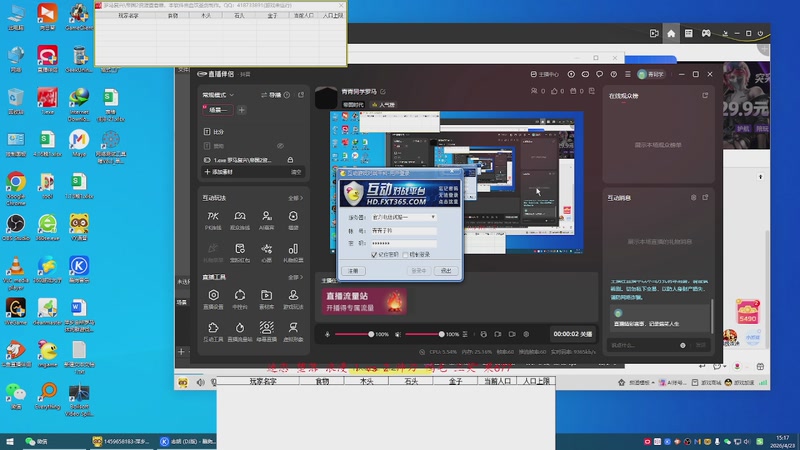Click the 直播流量站 promotional banner
The image size is (800, 450).
tap(364, 301)
